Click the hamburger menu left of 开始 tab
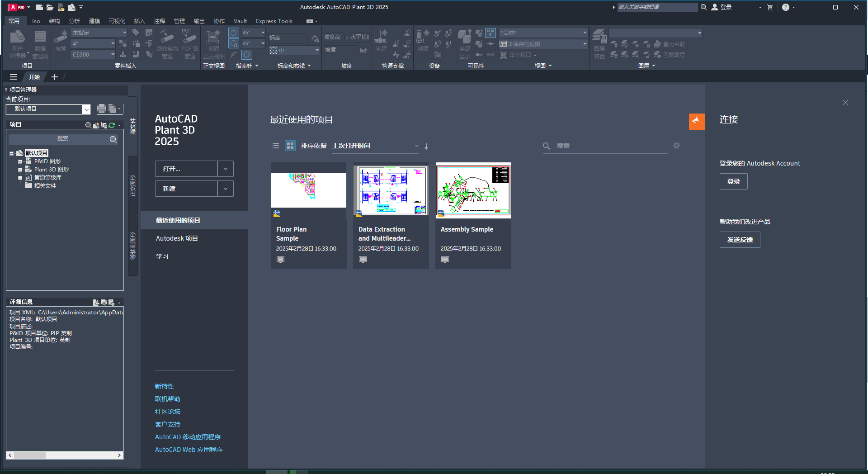 pyautogui.click(x=14, y=77)
